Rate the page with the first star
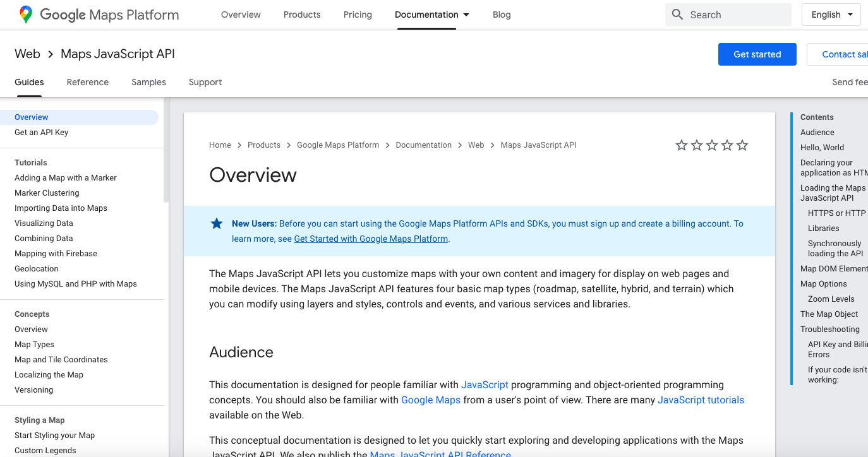Viewport: 868px width, 457px height. [681, 145]
